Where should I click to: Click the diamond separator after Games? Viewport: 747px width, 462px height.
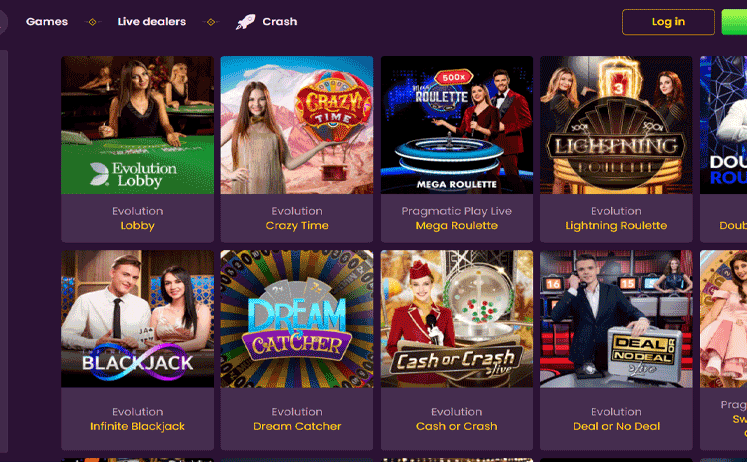tap(92, 22)
